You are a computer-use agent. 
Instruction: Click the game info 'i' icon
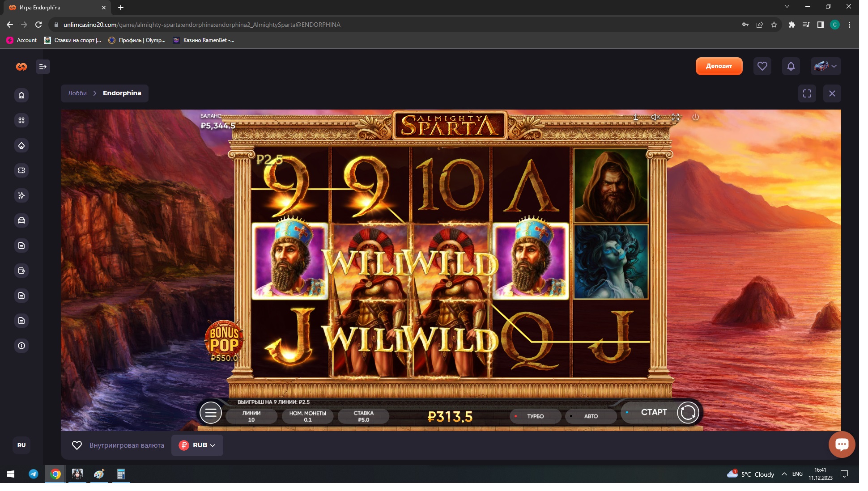[635, 117]
